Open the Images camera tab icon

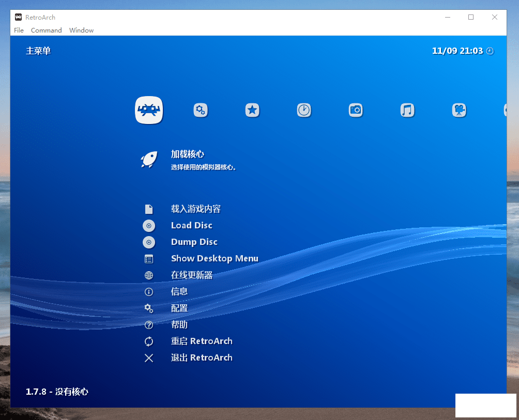356,110
